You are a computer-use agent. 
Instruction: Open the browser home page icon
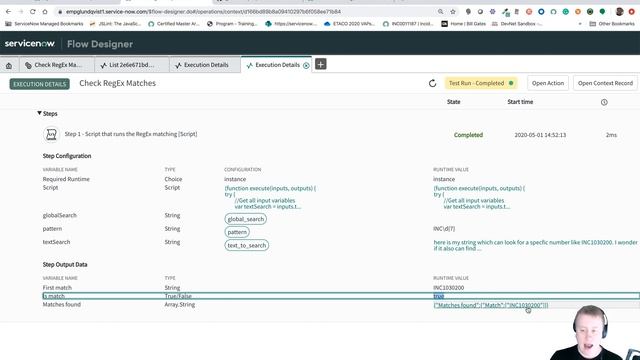pos(45,12)
